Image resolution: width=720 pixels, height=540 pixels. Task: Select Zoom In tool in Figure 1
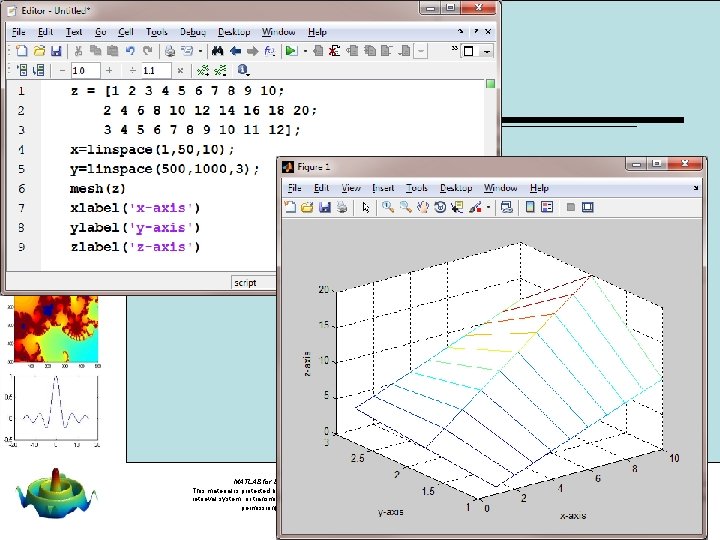[388, 207]
